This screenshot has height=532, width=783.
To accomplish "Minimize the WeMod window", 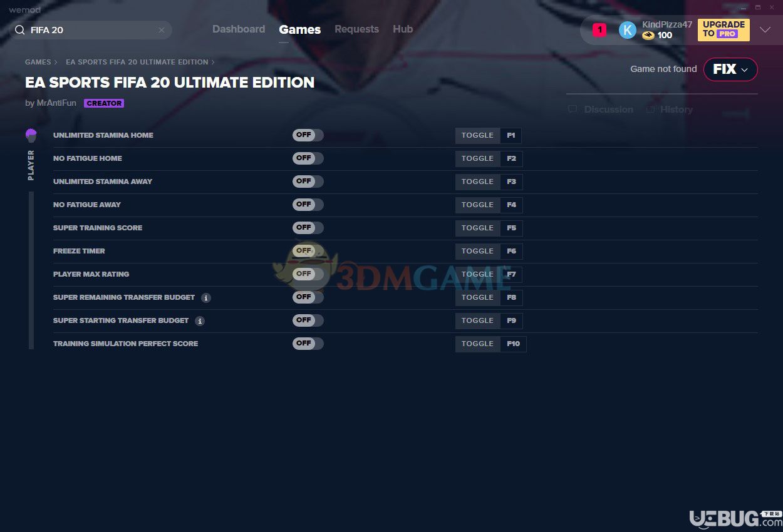I will [743, 8].
